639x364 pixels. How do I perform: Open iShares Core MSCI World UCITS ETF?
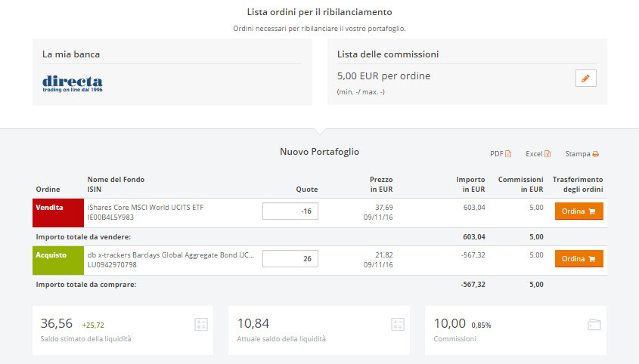pyautogui.click(x=145, y=207)
